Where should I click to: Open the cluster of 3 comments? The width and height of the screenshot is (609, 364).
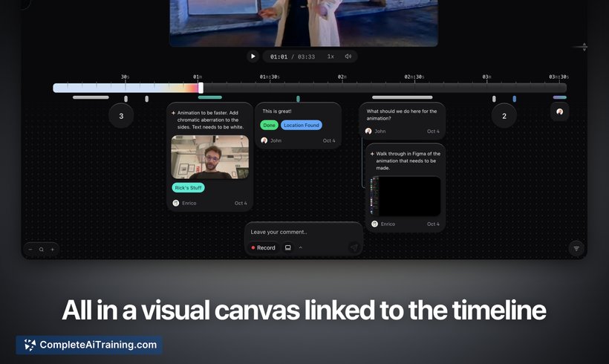[121, 116]
